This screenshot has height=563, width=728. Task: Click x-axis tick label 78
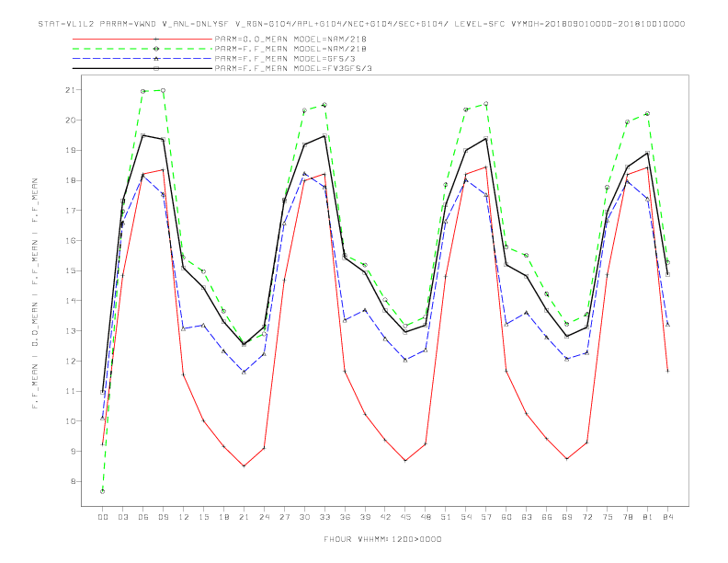pos(628,517)
